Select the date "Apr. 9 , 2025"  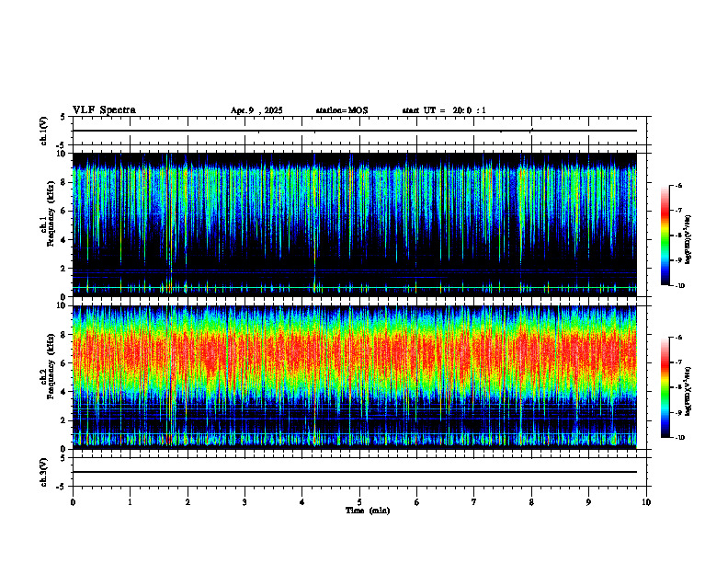click(256, 110)
